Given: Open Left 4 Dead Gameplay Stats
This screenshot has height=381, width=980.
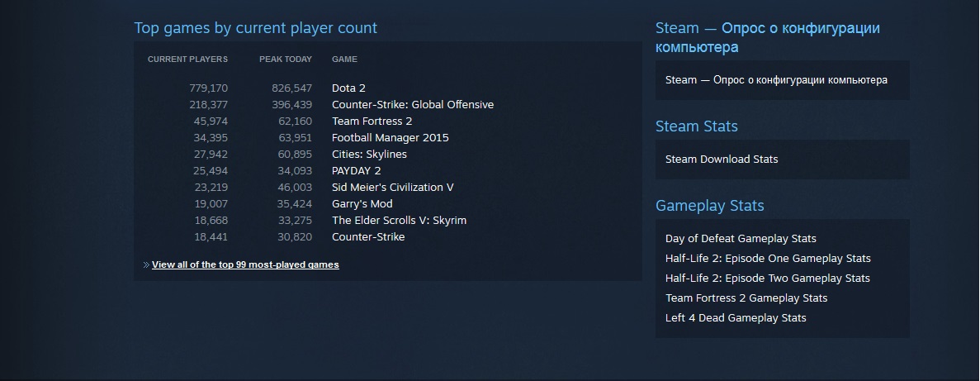Looking at the screenshot, I should click(x=736, y=318).
